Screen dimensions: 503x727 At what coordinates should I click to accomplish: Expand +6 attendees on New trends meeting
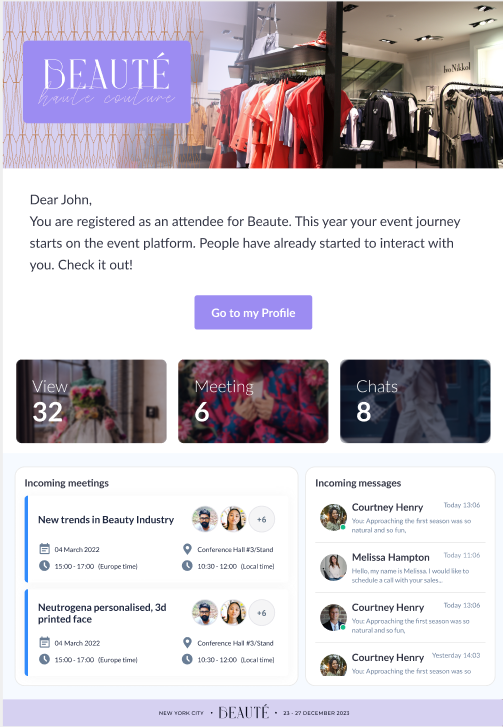261,519
